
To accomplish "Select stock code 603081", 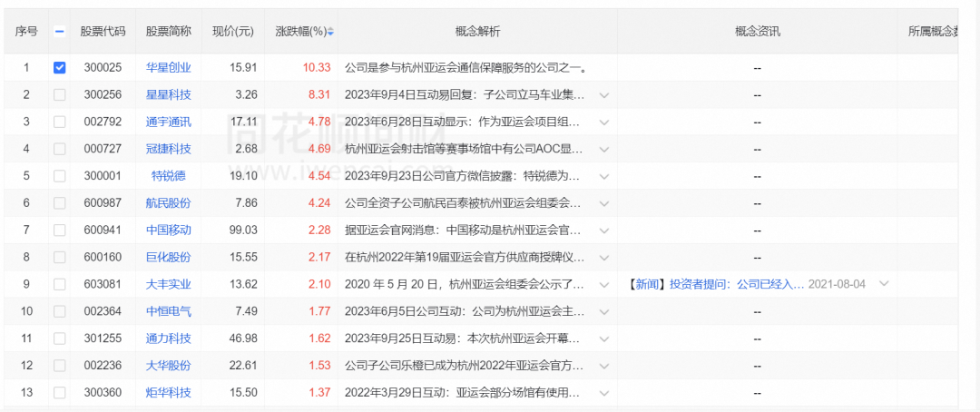I will point(103,284).
